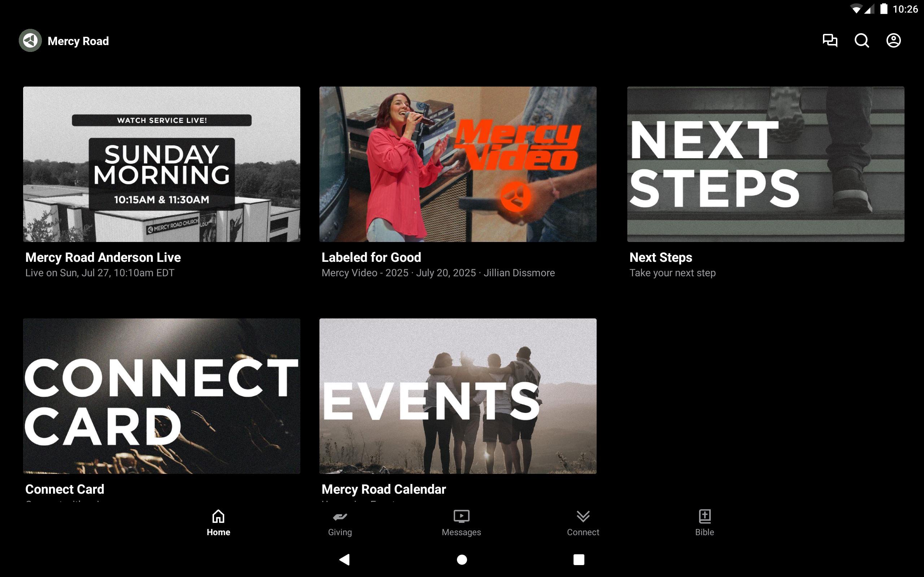Tap the Mercy Road header title

pyautogui.click(x=78, y=41)
